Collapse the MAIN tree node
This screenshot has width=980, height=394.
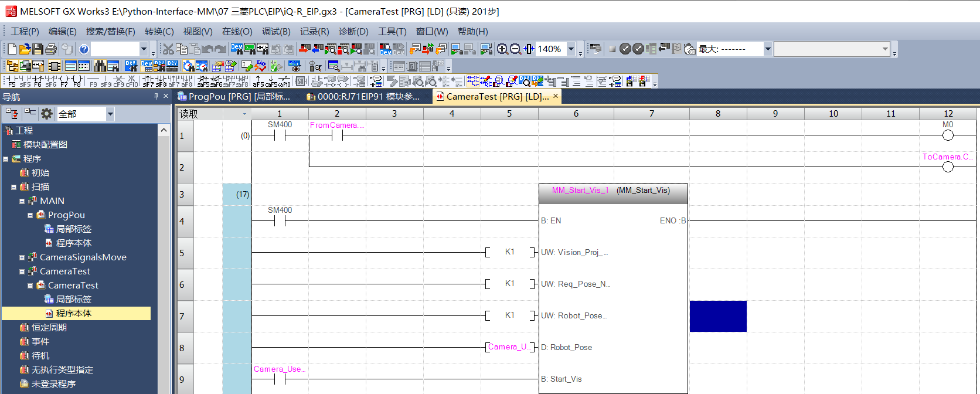coord(22,201)
